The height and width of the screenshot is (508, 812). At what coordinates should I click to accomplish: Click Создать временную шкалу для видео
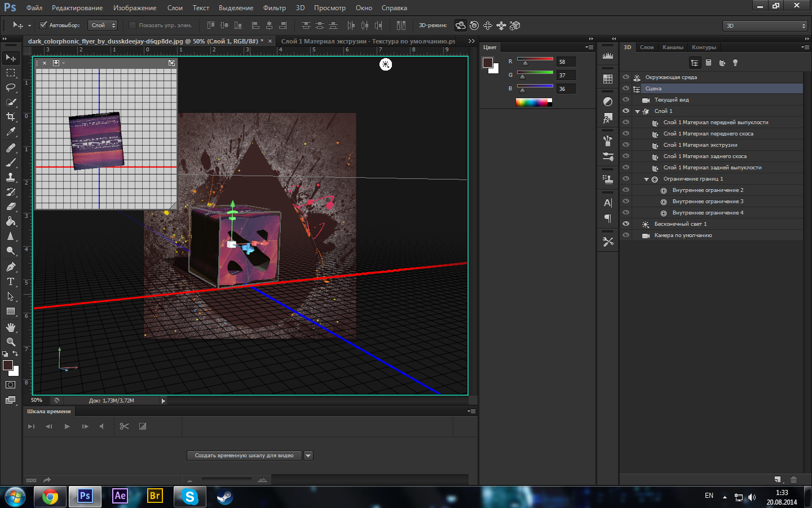pyautogui.click(x=244, y=456)
